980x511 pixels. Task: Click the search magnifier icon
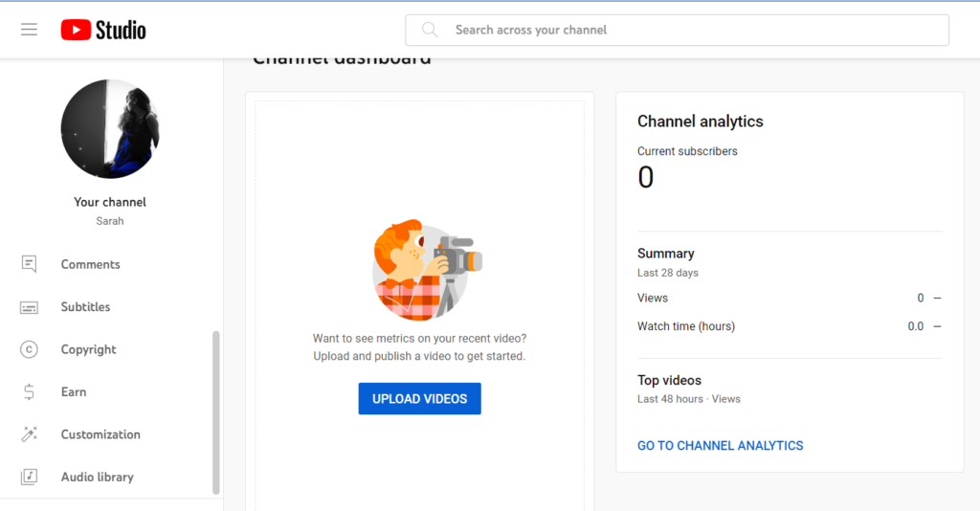tap(430, 30)
